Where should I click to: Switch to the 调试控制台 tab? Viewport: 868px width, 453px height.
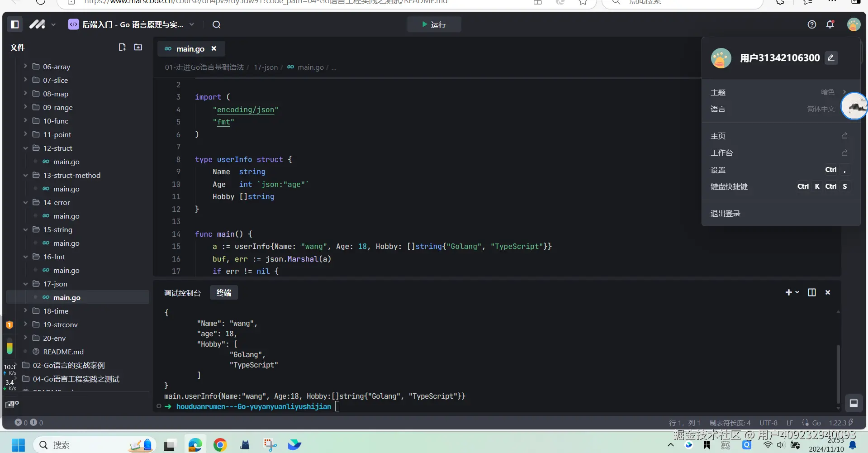point(182,293)
